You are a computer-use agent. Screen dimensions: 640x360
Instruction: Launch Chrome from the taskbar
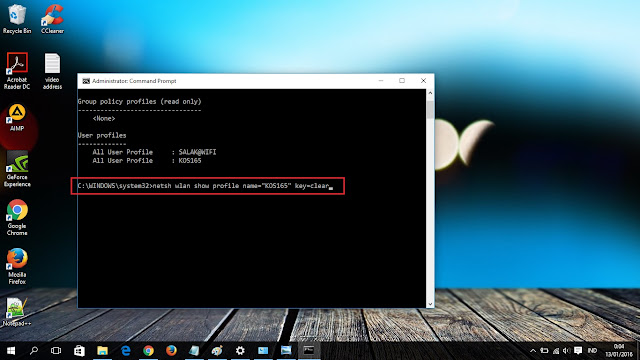coord(148,351)
